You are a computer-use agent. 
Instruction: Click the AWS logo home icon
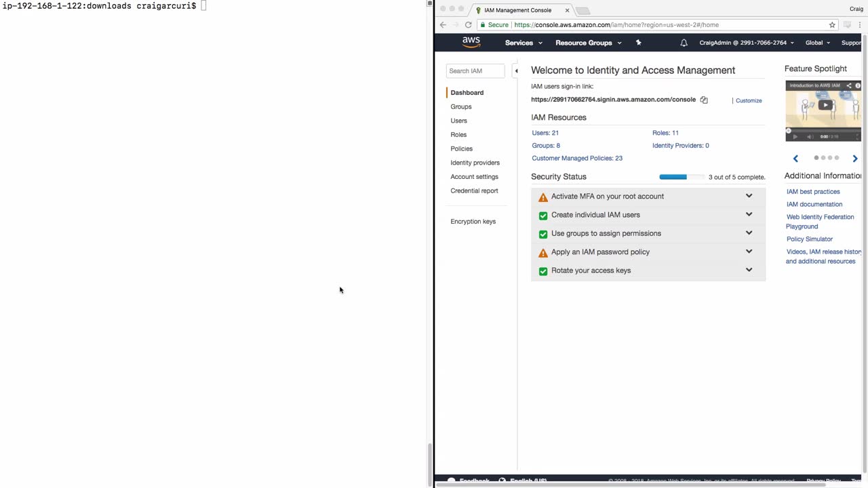click(x=471, y=42)
